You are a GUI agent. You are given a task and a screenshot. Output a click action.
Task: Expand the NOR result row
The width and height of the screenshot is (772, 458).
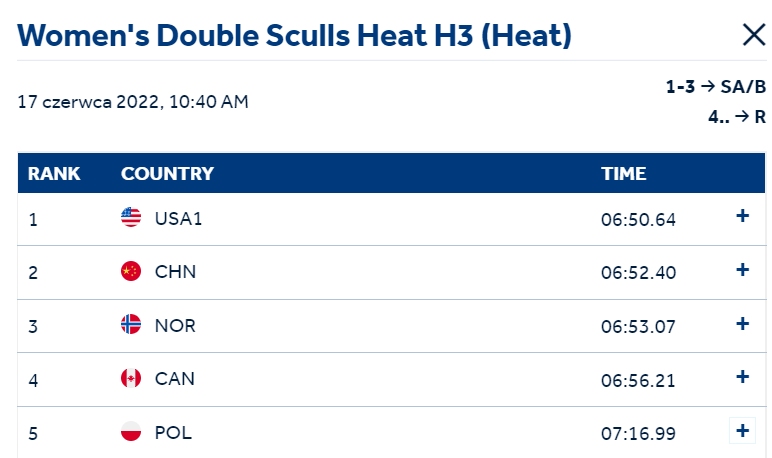pyautogui.click(x=742, y=324)
